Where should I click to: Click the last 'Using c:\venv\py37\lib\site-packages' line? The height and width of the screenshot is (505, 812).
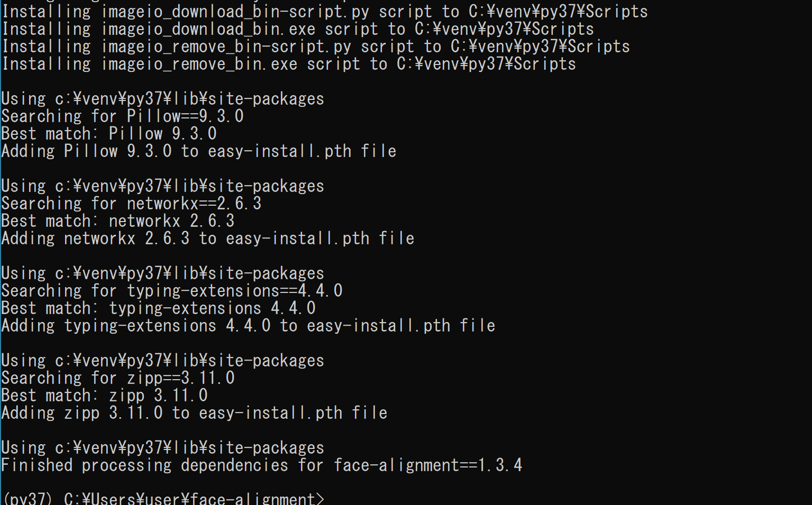tap(163, 447)
